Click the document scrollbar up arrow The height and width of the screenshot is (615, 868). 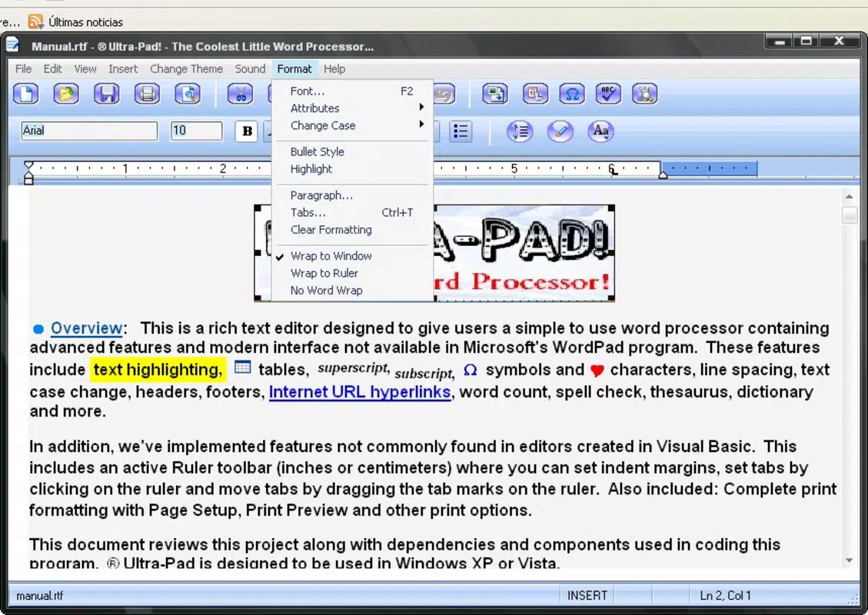click(850, 197)
